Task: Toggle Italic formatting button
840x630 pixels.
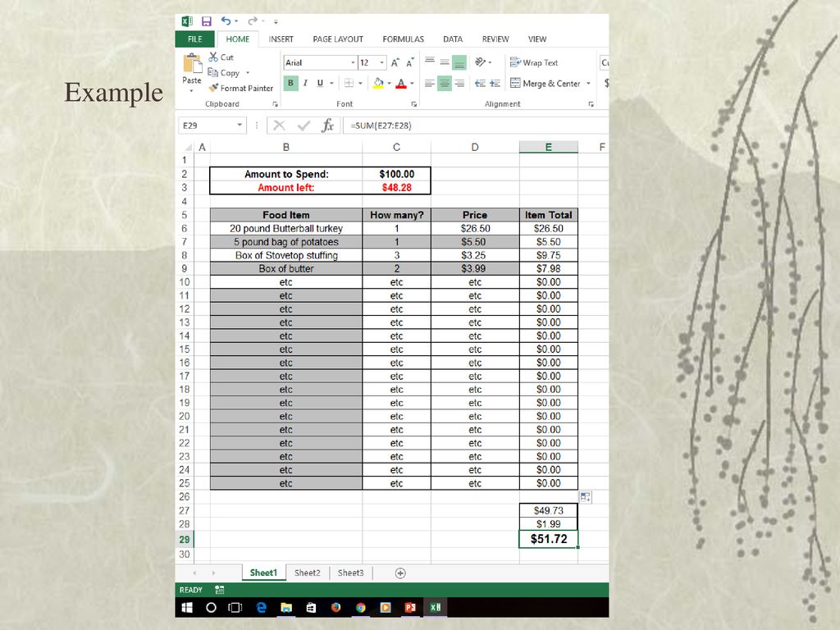Action: [x=305, y=83]
